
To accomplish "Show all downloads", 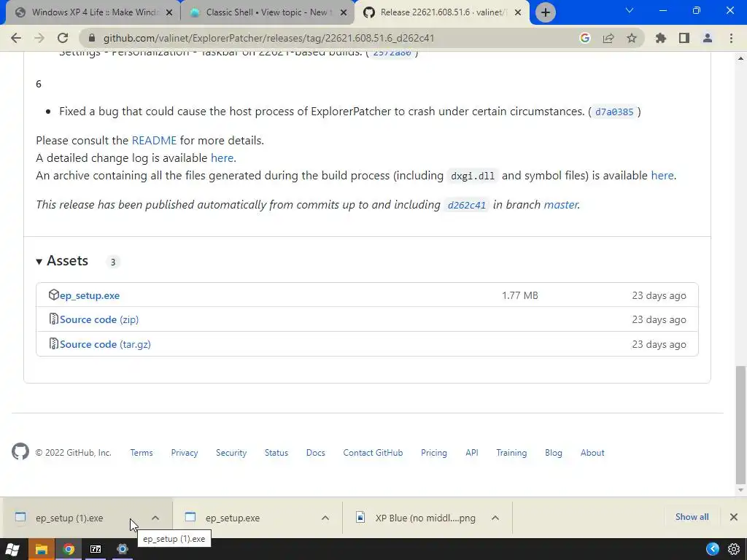I will click(x=692, y=517).
